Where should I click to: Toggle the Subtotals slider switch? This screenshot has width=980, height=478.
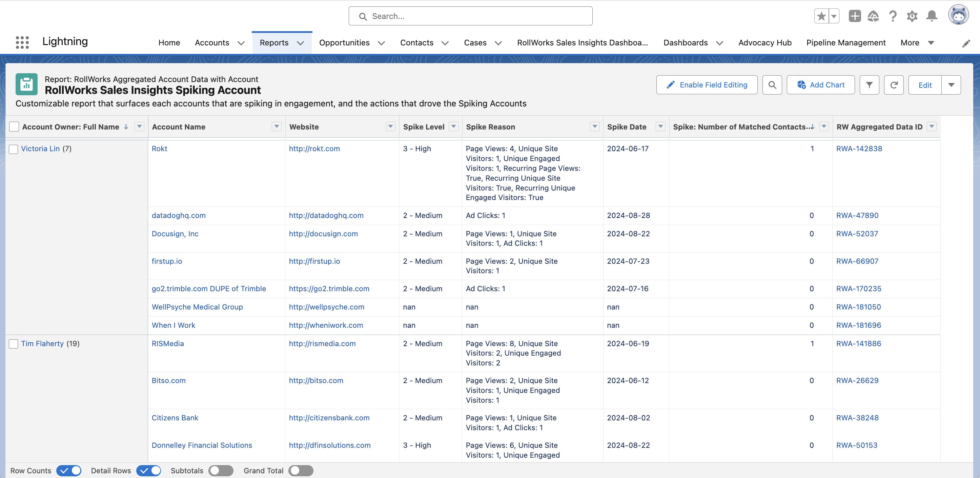point(221,471)
